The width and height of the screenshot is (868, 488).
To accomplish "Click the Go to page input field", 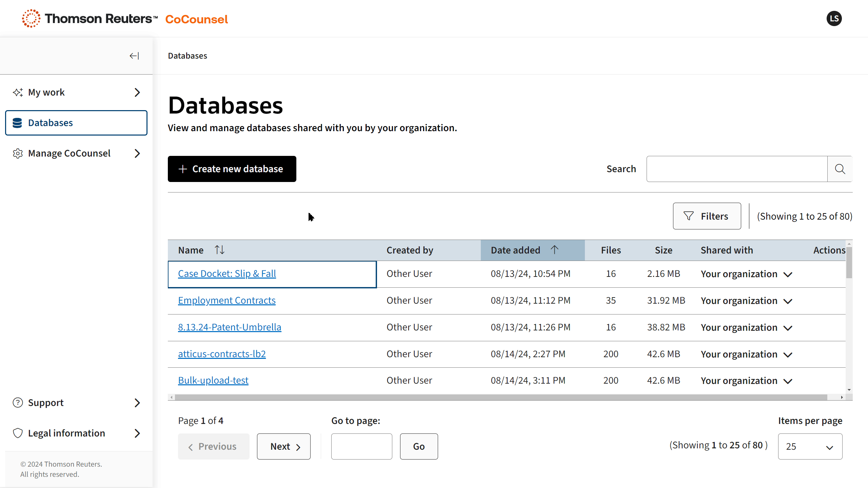I will [361, 446].
